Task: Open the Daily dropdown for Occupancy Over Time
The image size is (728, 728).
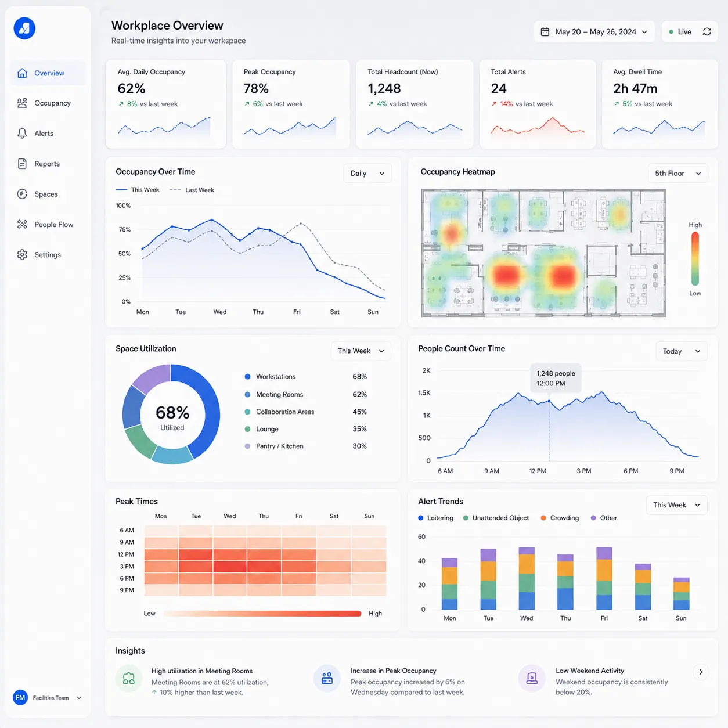Action: click(x=367, y=173)
